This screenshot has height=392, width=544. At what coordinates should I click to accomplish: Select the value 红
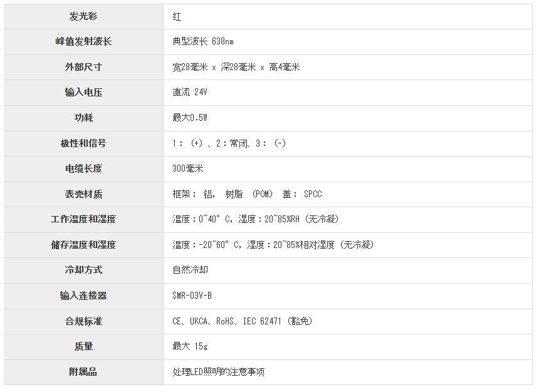(177, 17)
